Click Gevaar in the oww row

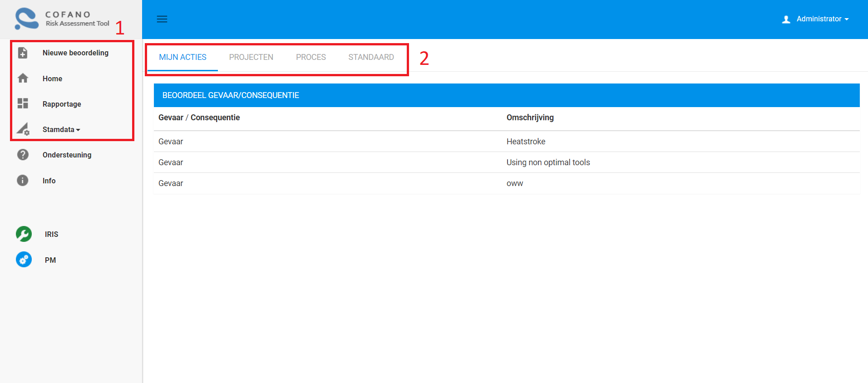171,183
